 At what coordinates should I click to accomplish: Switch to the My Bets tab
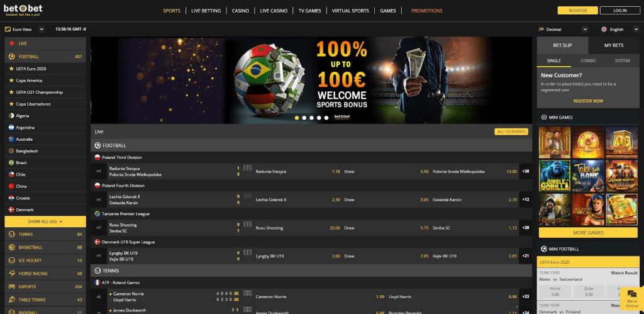tap(613, 45)
